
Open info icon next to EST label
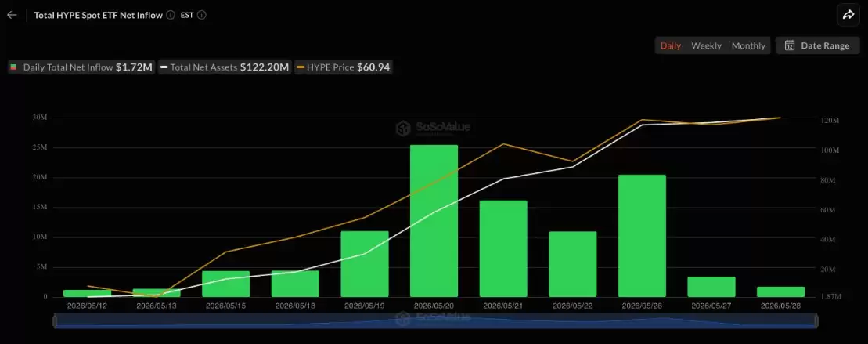(201, 15)
